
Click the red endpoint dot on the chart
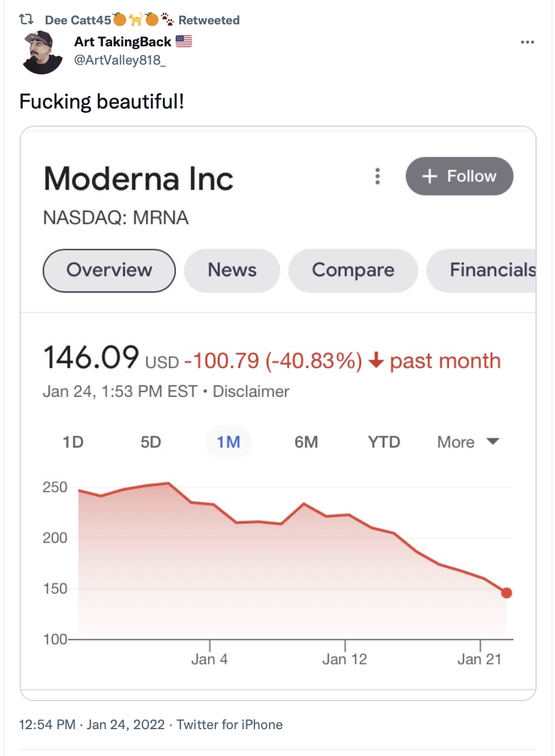506,593
